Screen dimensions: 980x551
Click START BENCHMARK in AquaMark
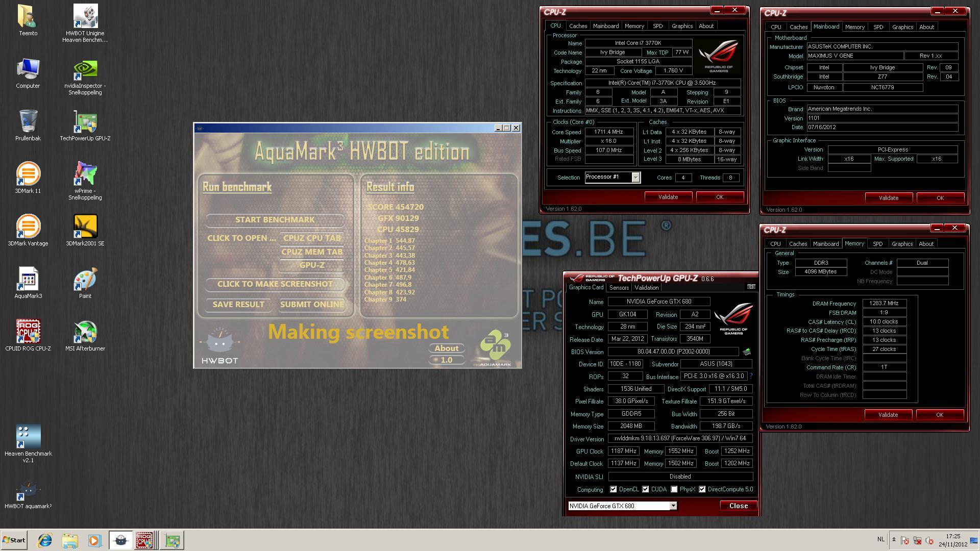(x=275, y=219)
